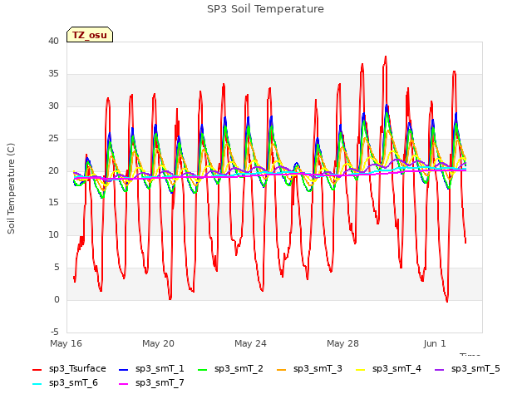Toggle the sp3_smT_2 legend entry
Screen dimensions: 532x399
point(230,369)
